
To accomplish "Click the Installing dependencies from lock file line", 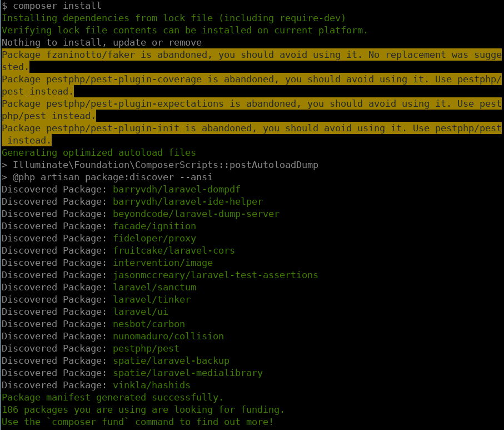I will [x=172, y=18].
